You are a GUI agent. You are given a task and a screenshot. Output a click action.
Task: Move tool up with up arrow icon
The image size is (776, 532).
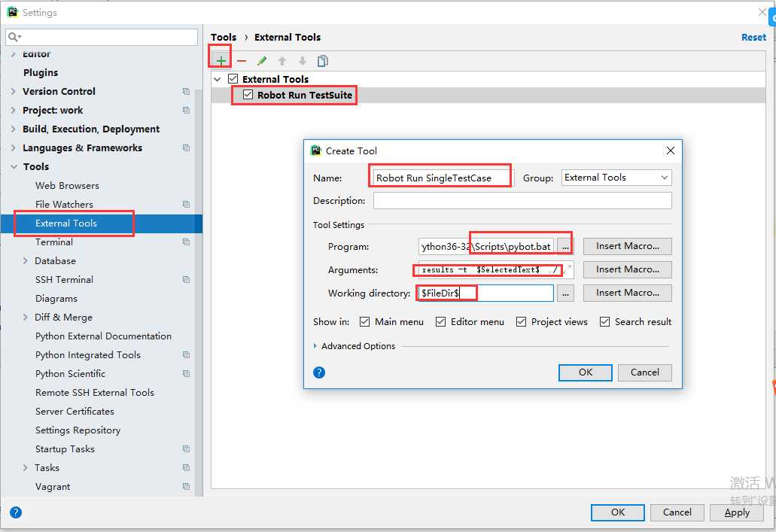[282, 61]
